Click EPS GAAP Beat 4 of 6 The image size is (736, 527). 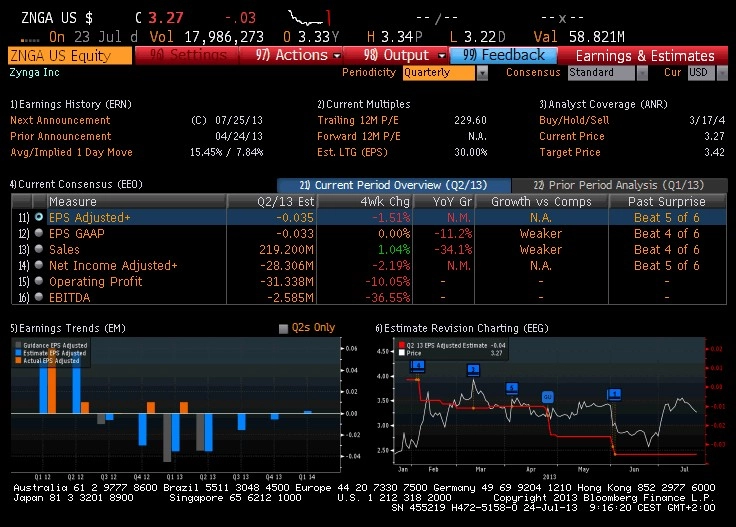tap(667, 233)
